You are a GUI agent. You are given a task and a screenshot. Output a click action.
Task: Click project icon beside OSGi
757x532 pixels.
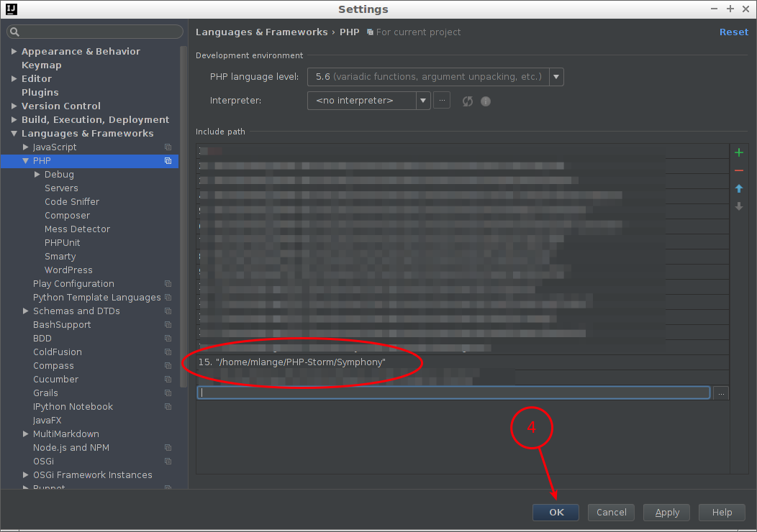(x=168, y=461)
